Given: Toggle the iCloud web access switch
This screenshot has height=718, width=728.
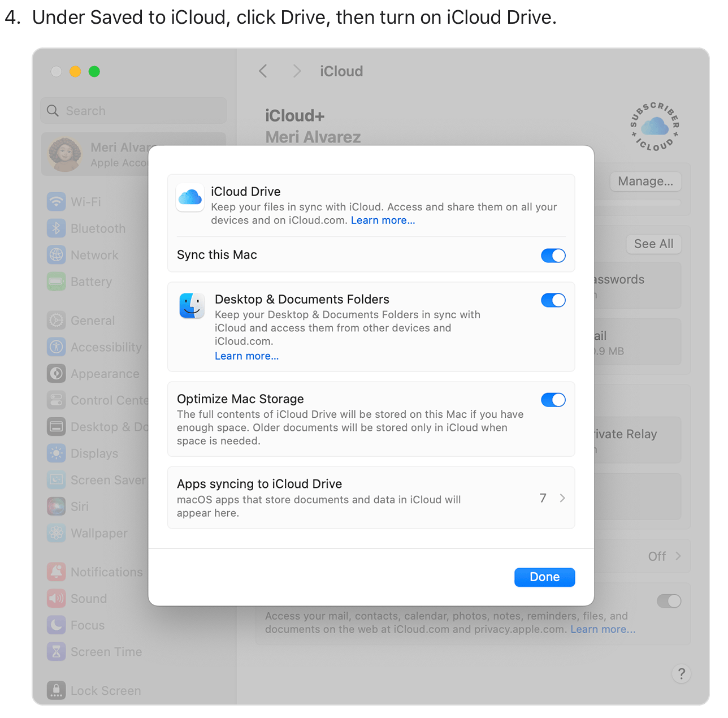Looking at the screenshot, I should [669, 601].
